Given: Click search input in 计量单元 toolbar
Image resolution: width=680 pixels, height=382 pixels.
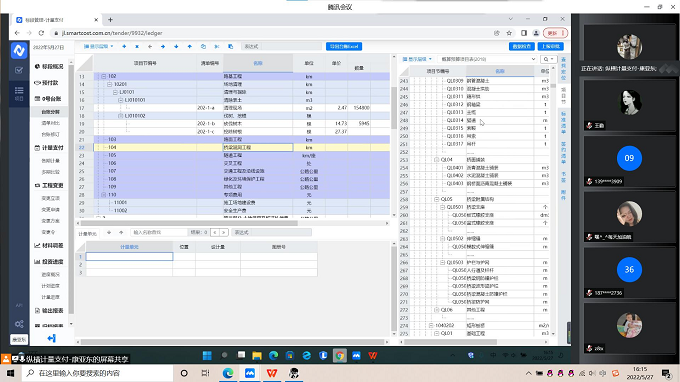Looking at the screenshot, I should coord(159,233).
